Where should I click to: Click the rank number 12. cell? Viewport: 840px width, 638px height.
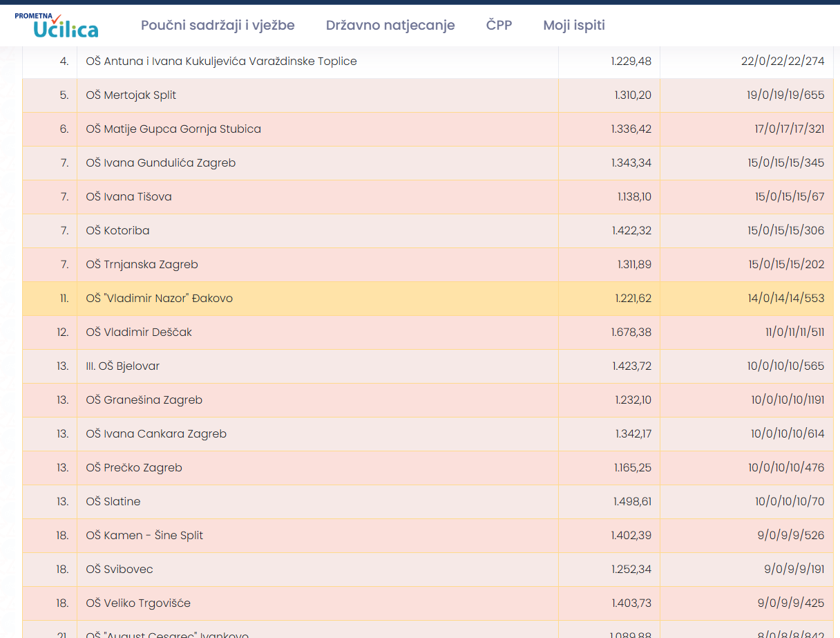[62, 332]
